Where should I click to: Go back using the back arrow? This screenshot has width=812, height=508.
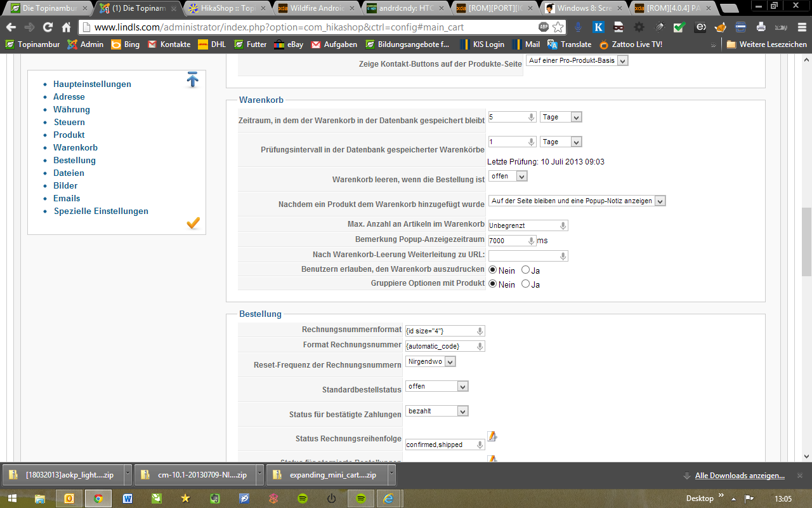(11, 27)
